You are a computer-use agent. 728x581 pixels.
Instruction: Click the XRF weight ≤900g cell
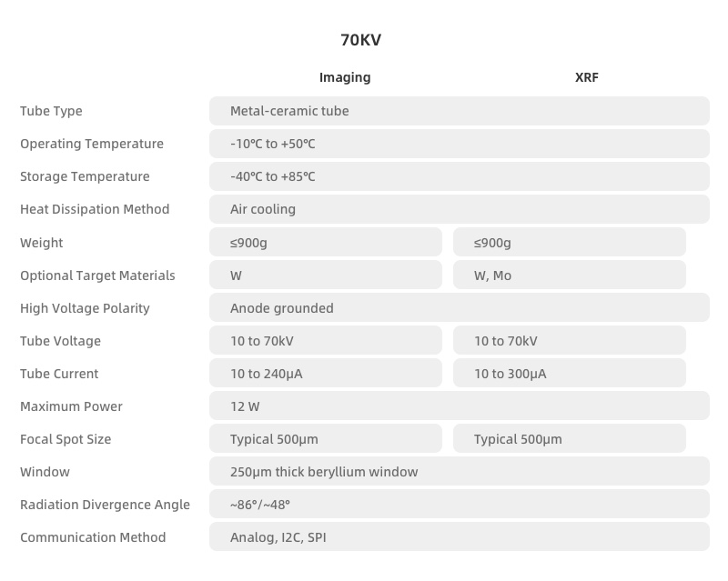tap(569, 243)
